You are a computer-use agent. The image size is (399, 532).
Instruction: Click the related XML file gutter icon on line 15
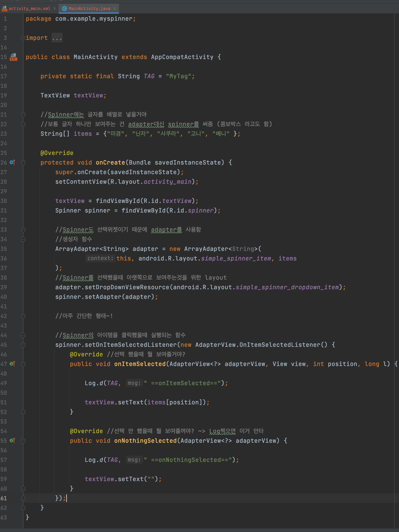tap(13, 57)
